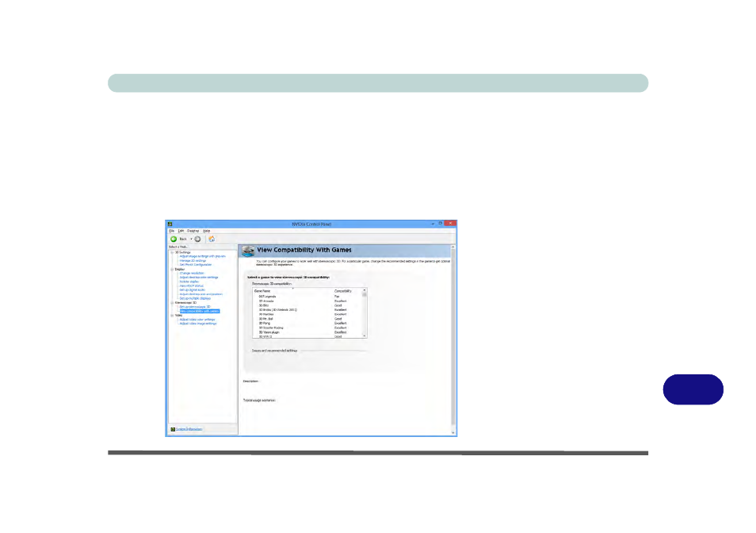The image size is (756, 533).
Task: Select Adjust video color settings
Action: point(197,320)
